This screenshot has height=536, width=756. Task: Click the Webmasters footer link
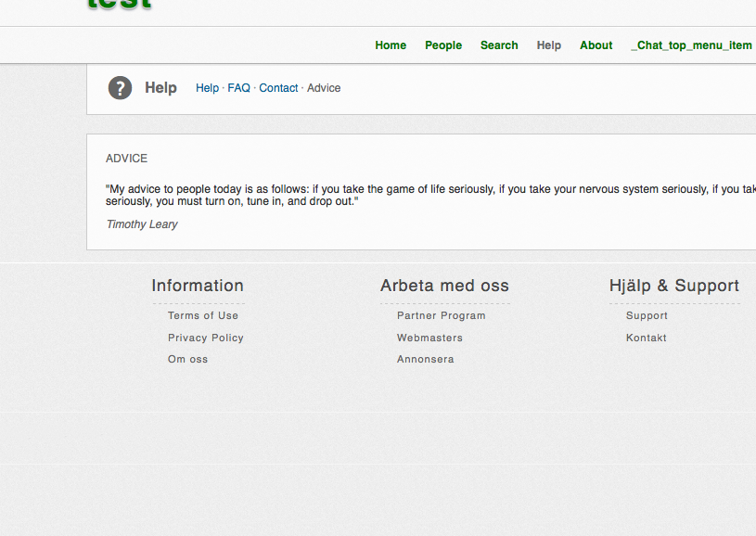click(429, 338)
